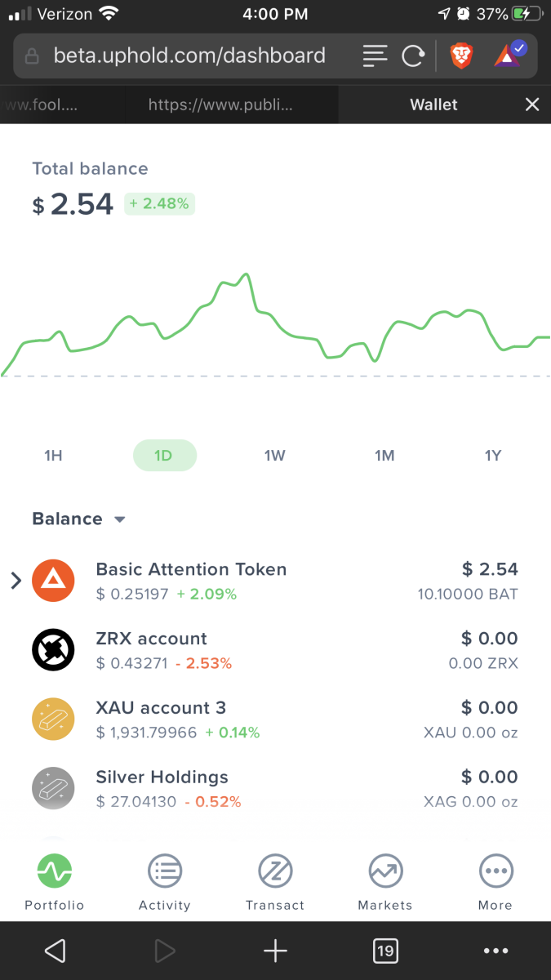The image size is (551, 980).
Task: Switch chart to 1Y range
Action: click(493, 455)
